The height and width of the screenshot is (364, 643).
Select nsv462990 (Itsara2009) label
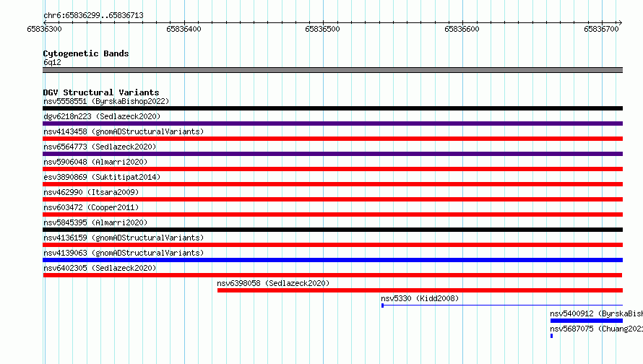coord(91,192)
